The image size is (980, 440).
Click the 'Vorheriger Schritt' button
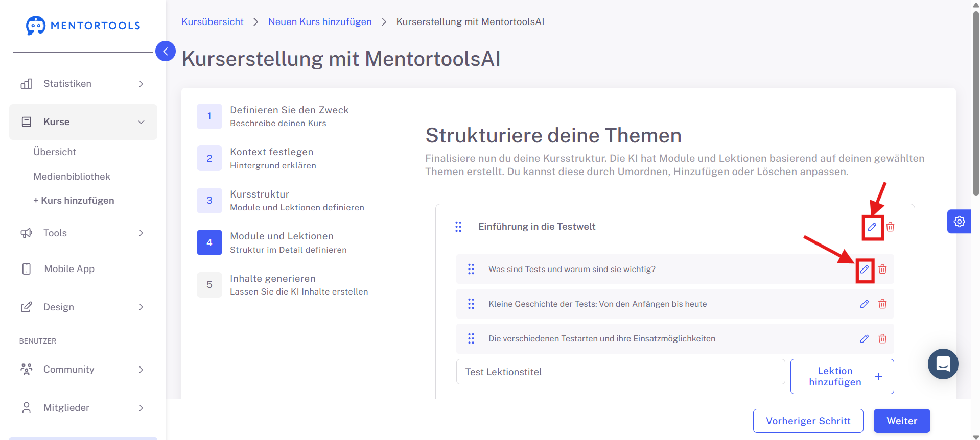pyautogui.click(x=808, y=421)
